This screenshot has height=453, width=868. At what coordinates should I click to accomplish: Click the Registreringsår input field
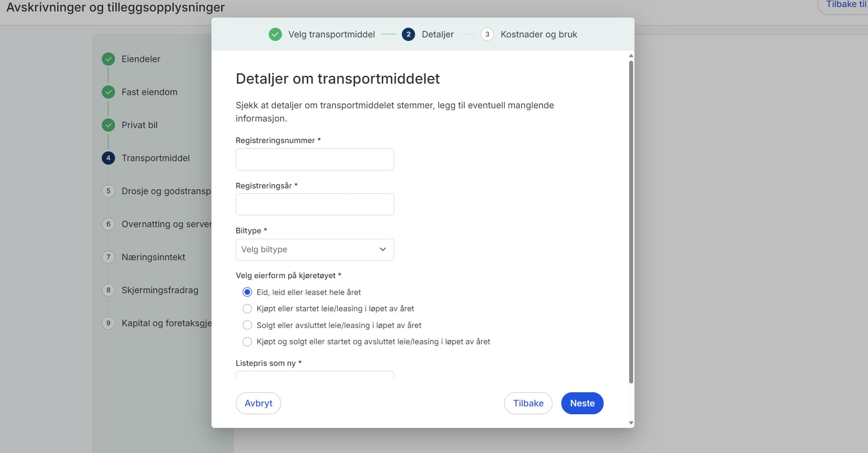315,204
